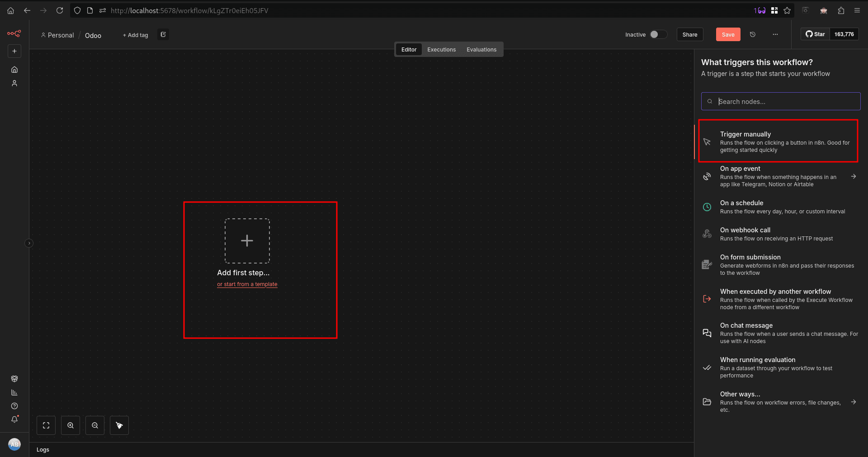
Task: Open Help using the question-mark sidebar icon
Action: pyautogui.click(x=14, y=406)
